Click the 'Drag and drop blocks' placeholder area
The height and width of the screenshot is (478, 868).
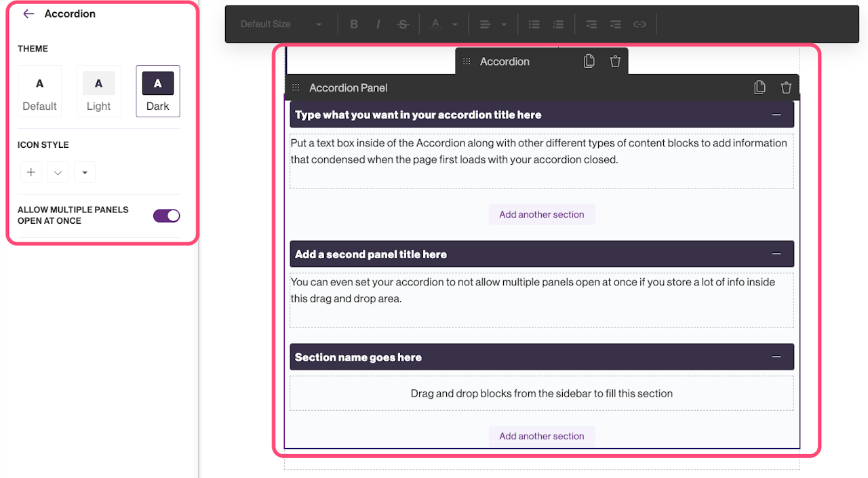pos(541,393)
